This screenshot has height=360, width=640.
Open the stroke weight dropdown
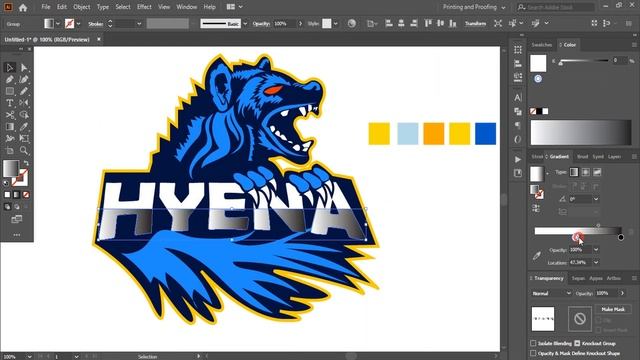coord(139,24)
